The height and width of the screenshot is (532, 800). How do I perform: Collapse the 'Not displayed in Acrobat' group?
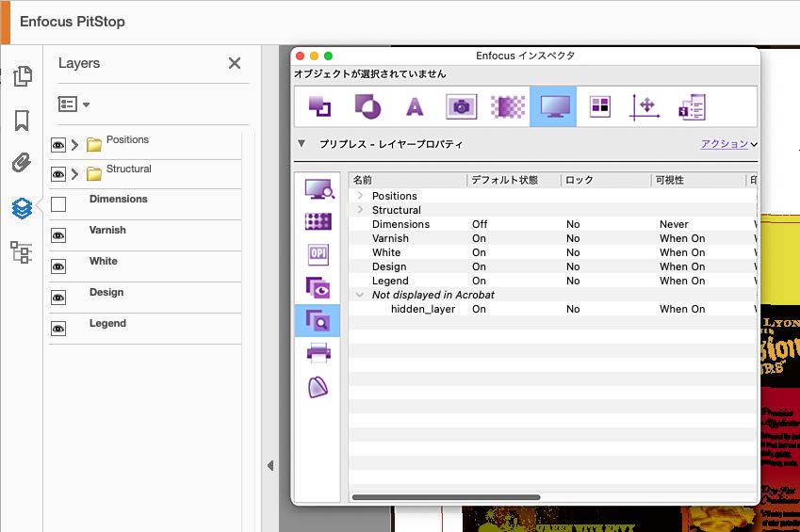coord(360,295)
